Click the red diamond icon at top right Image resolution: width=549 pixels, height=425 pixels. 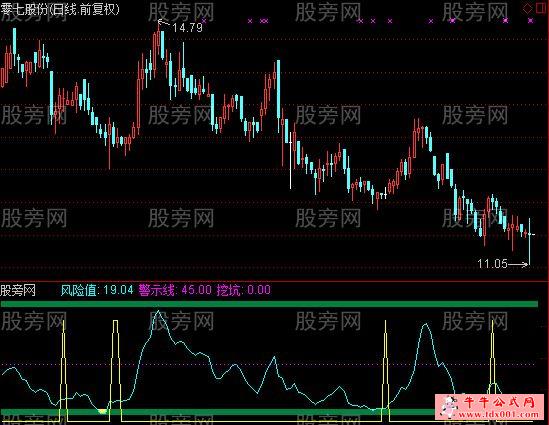(527, 8)
